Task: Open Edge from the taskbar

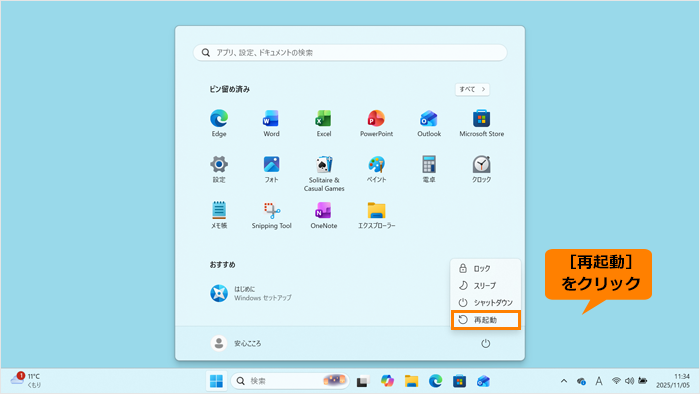Action: [435, 381]
